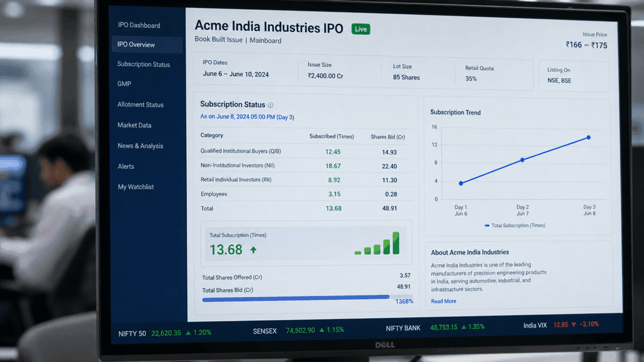Click the green up arrow beside 13.68
Screen dimensions: 644x362
point(253,250)
